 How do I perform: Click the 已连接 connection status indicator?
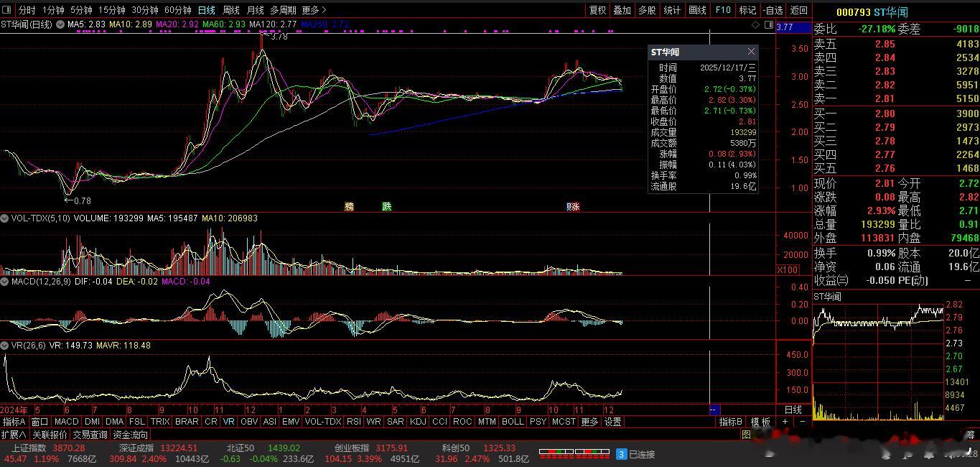pos(635,454)
